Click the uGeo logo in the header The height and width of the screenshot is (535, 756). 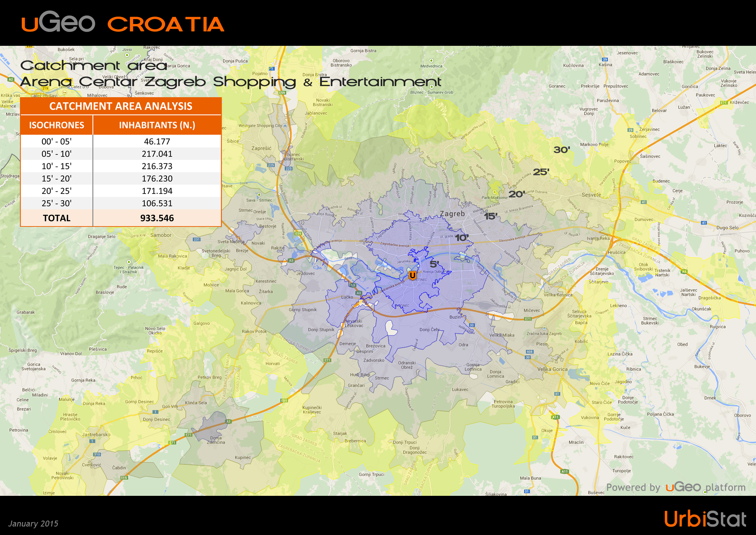click(58, 22)
